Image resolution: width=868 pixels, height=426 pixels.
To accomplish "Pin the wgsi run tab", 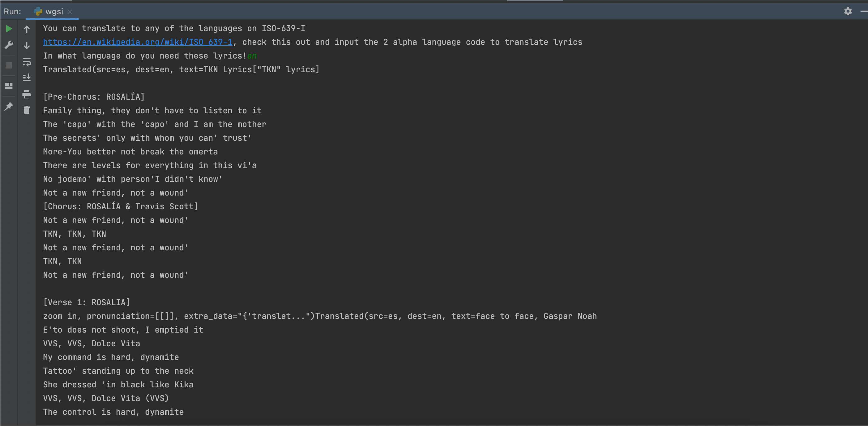I will (9, 107).
